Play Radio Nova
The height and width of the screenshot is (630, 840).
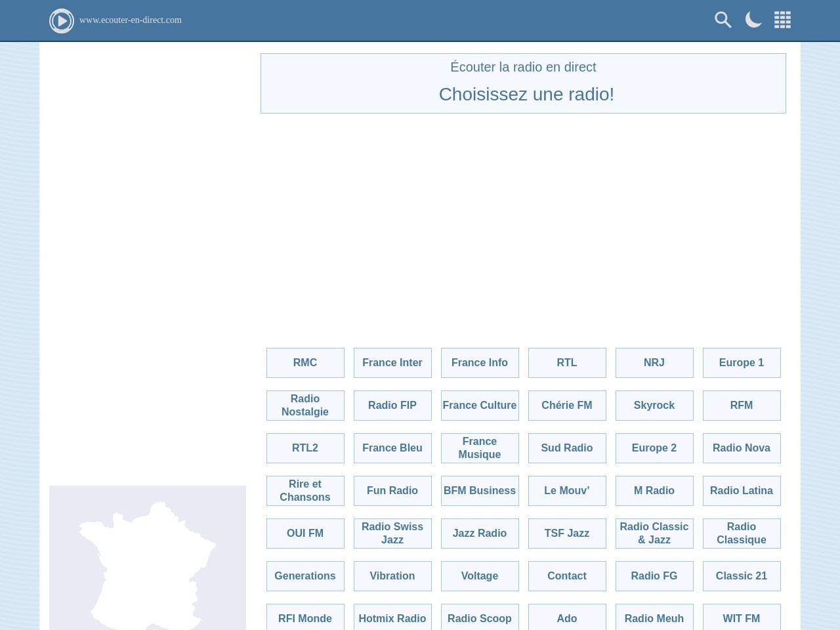point(742,448)
